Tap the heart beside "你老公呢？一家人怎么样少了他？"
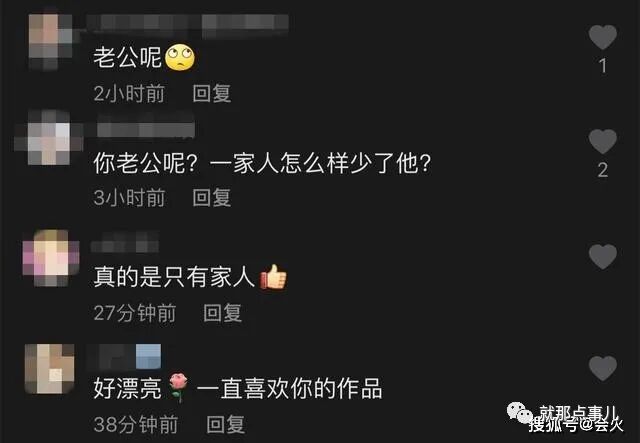 click(602, 141)
